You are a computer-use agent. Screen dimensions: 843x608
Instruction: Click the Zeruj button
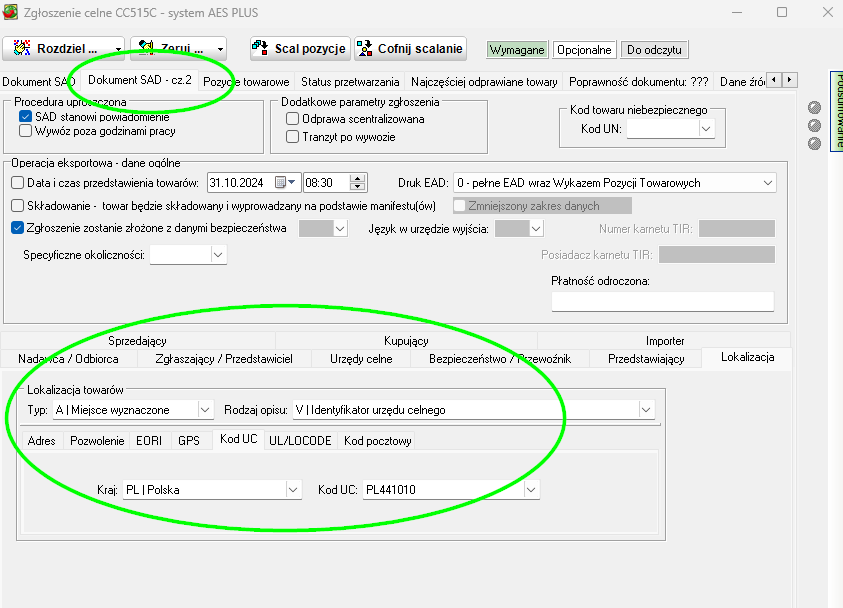[171, 49]
